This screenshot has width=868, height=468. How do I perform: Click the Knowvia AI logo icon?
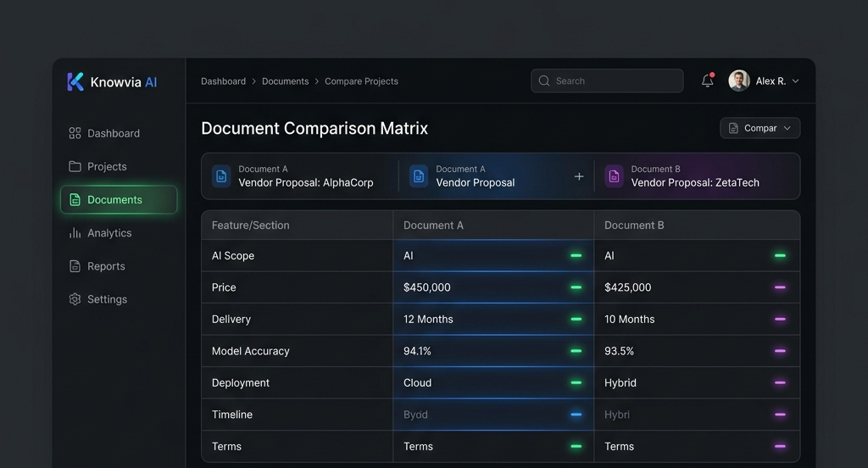click(x=75, y=81)
